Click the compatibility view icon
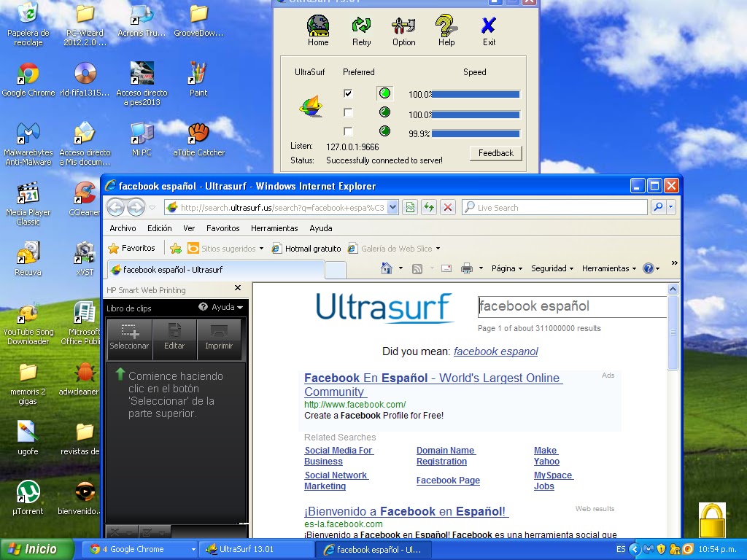The image size is (747, 560). [x=410, y=207]
